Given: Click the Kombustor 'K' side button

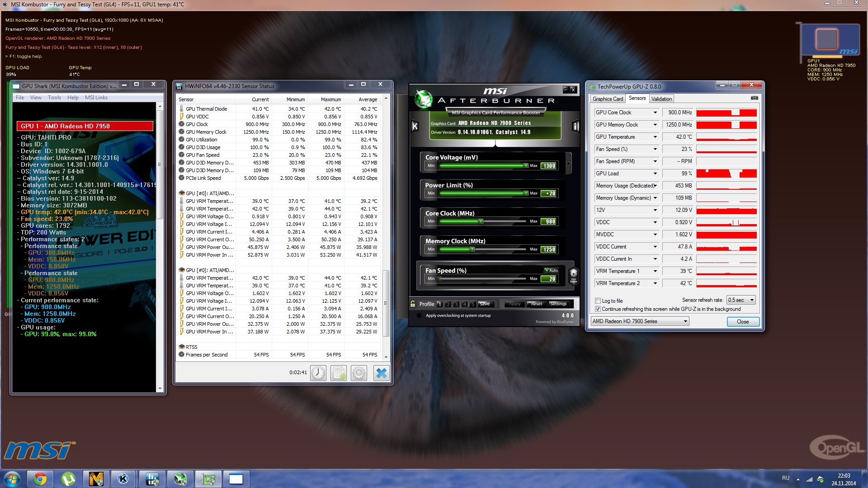Looking at the screenshot, I should [415, 126].
